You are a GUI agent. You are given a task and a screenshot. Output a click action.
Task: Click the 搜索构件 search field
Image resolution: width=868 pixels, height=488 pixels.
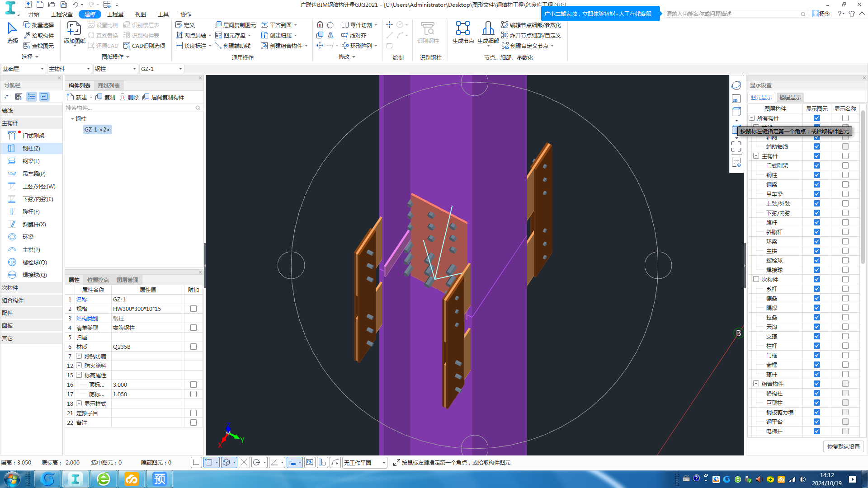tap(133, 108)
